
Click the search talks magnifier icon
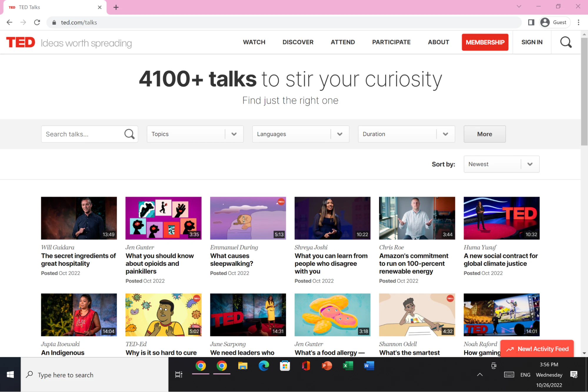[x=129, y=134]
